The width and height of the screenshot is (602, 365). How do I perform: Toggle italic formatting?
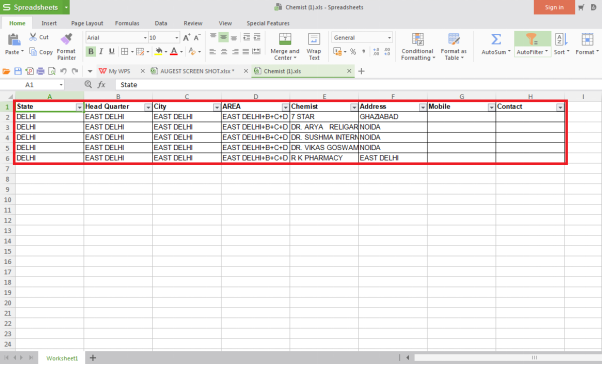point(101,51)
